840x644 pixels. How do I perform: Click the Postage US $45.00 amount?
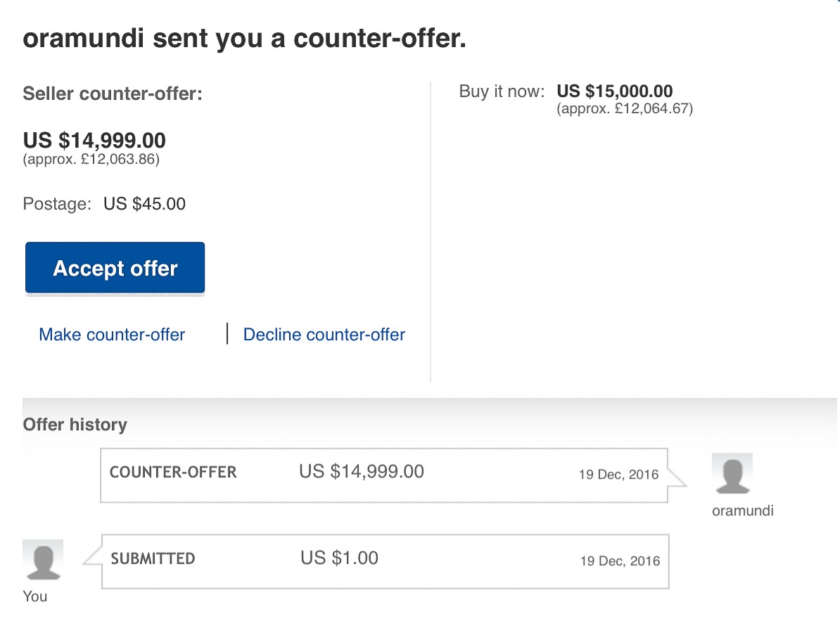tap(144, 204)
